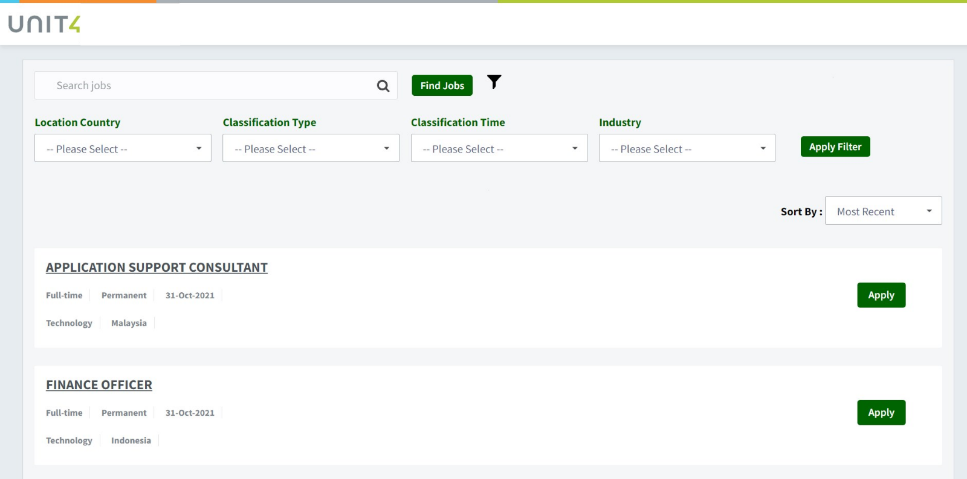The width and height of the screenshot is (967, 479).
Task: Click the Apply Filter button
Action: pyautogui.click(x=835, y=147)
